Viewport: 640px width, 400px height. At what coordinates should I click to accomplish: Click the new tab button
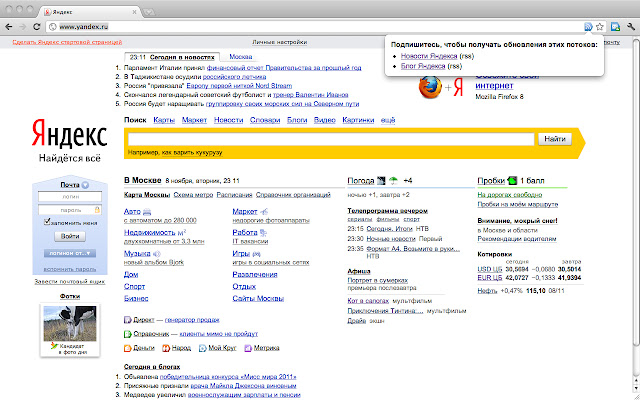[x=149, y=12]
